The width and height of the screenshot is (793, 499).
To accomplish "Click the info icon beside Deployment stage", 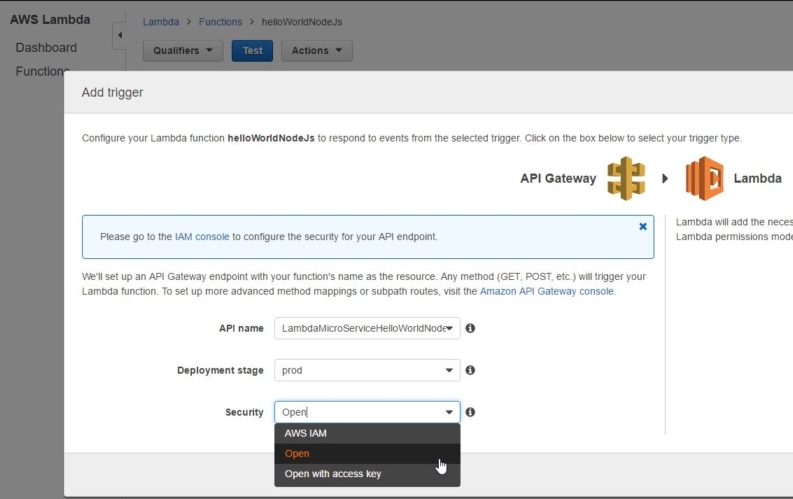I will pyautogui.click(x=470, y=370).
